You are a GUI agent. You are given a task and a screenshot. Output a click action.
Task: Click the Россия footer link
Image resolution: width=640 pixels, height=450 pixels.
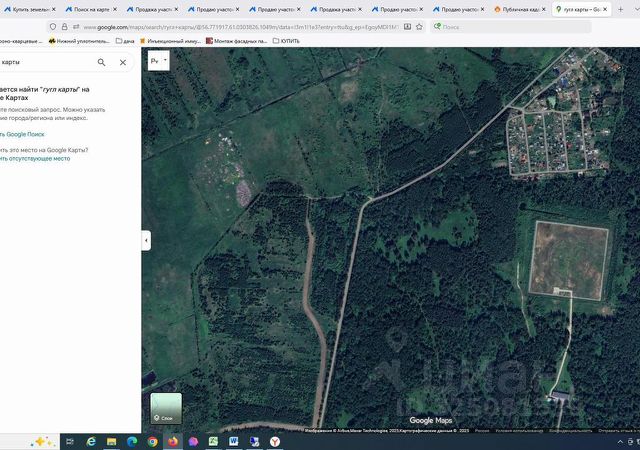click(x=482, y=430)
